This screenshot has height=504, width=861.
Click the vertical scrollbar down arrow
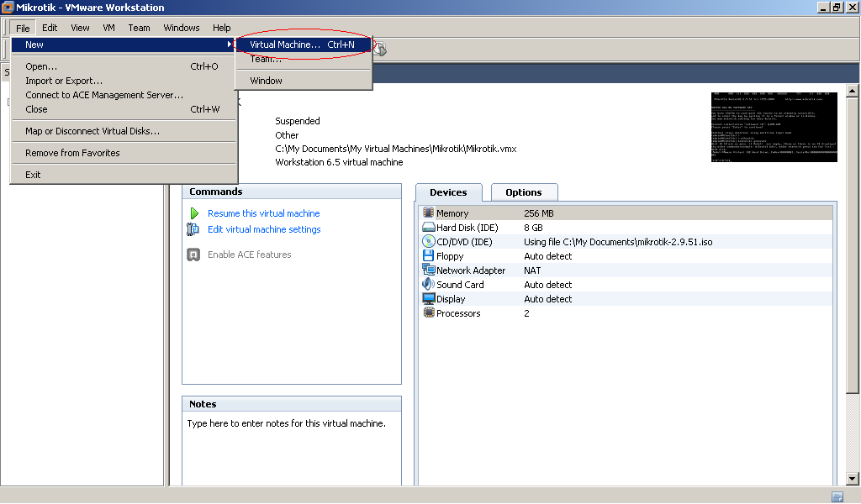pos(853,479)
